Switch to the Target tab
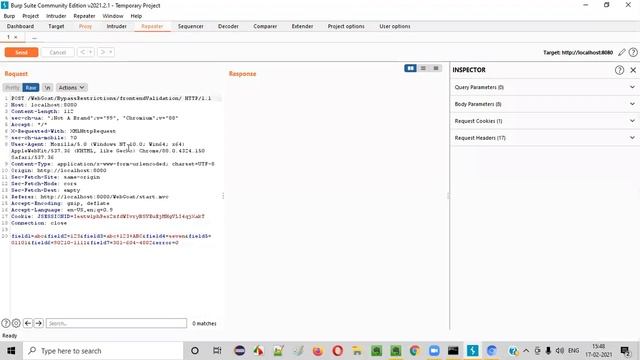Image resolution: width=640 pixels, height=360 pixels. point(56,26)
